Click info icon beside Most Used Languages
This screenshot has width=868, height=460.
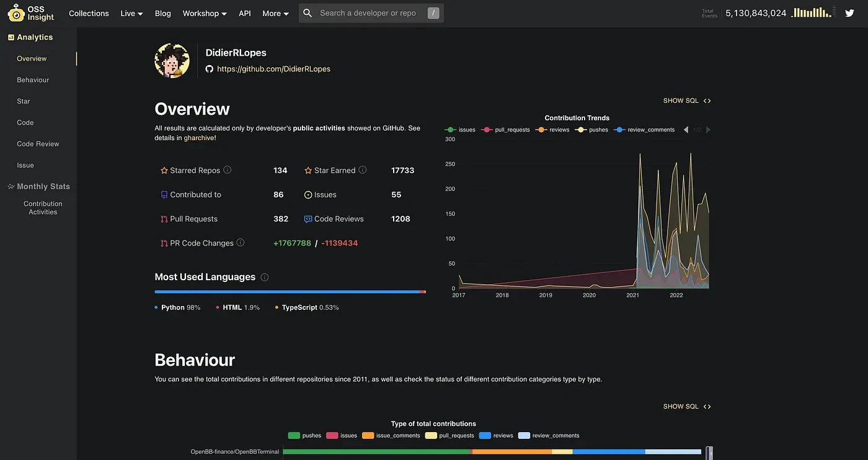265,277
